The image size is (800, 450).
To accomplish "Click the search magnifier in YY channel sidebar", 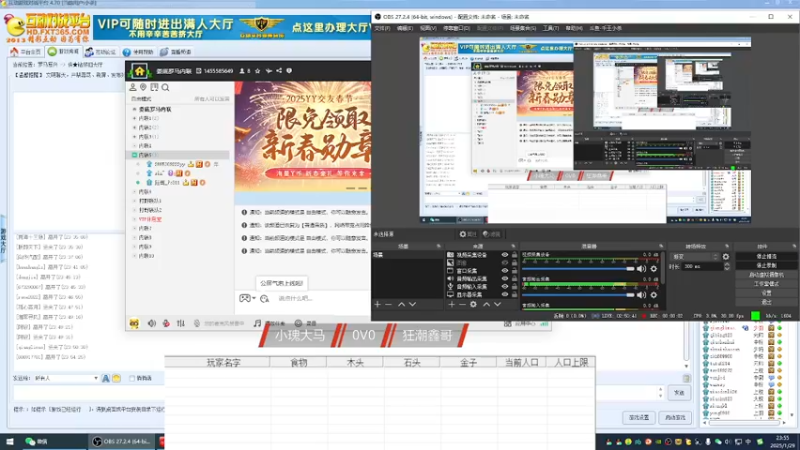I will (165, 88).
